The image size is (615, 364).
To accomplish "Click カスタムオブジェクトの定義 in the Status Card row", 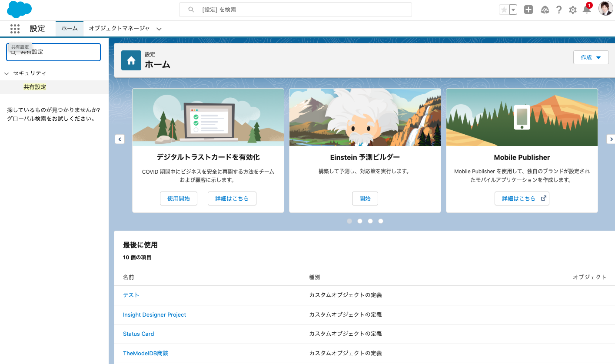I will coord(346,334).
